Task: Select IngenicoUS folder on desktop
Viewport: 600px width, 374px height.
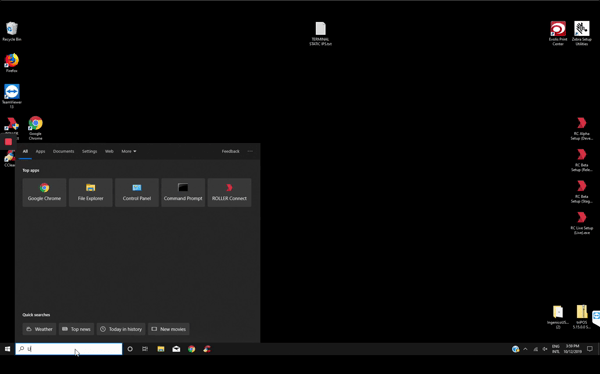Action: pos(558,317)
